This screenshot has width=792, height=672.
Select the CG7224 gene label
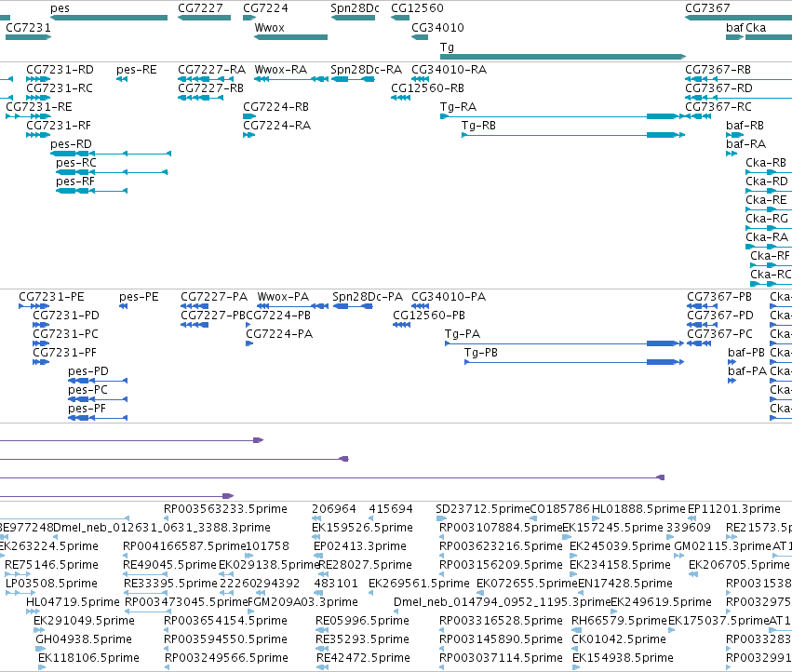click(265, 8)
